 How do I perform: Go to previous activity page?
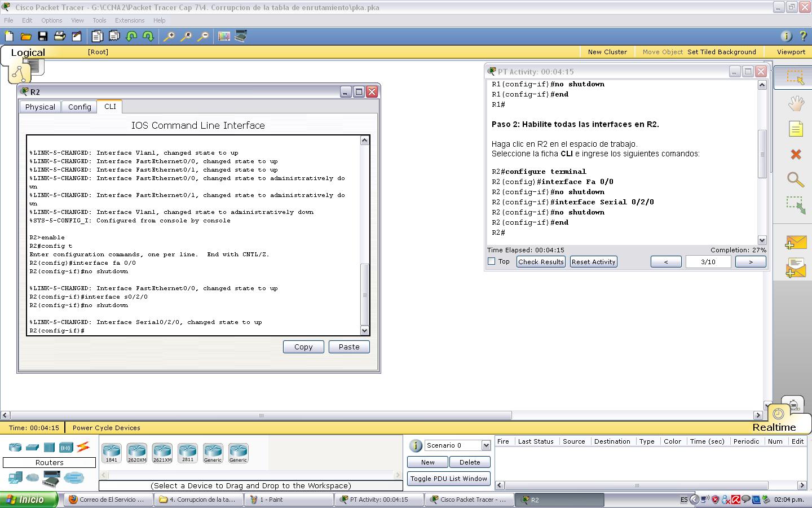[666, 262]
